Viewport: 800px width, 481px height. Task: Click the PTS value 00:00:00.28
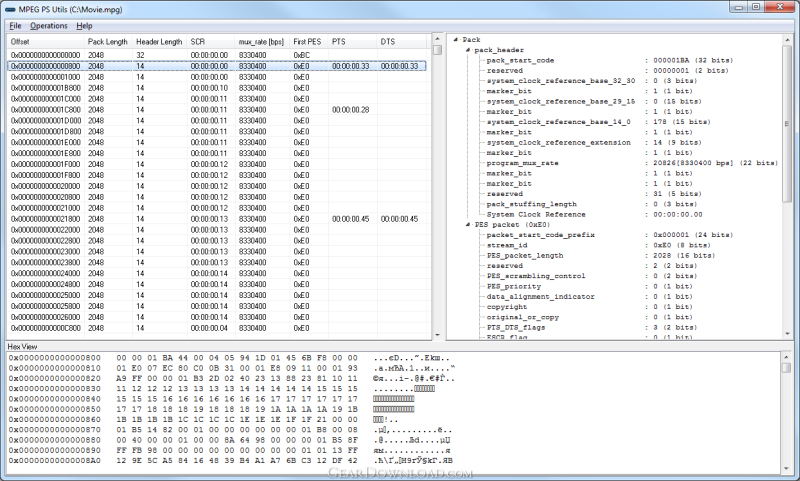pyautogui.click(x=351, y=110)
